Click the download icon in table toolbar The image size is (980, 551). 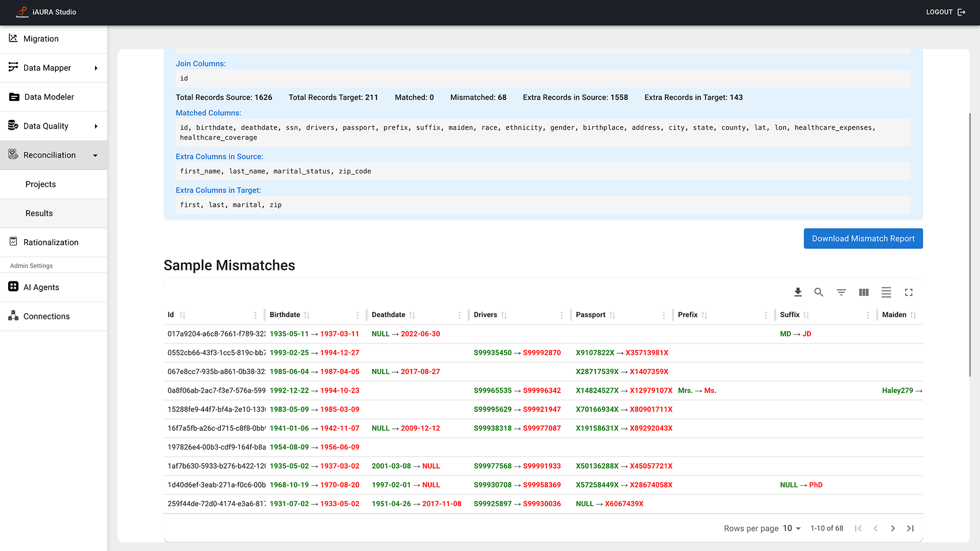click(798, 292)
